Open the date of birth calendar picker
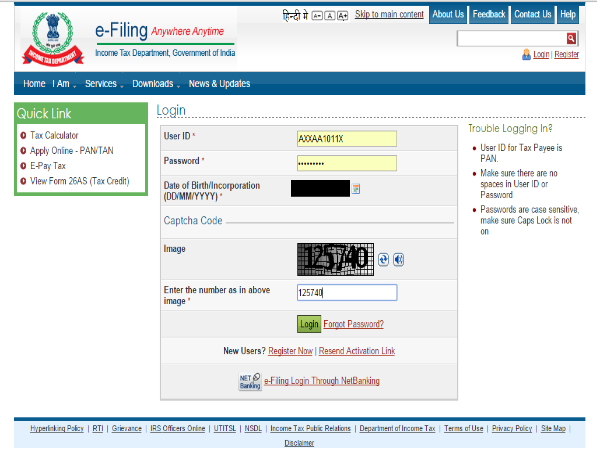600x450 pixels. (x=356, y=188)
